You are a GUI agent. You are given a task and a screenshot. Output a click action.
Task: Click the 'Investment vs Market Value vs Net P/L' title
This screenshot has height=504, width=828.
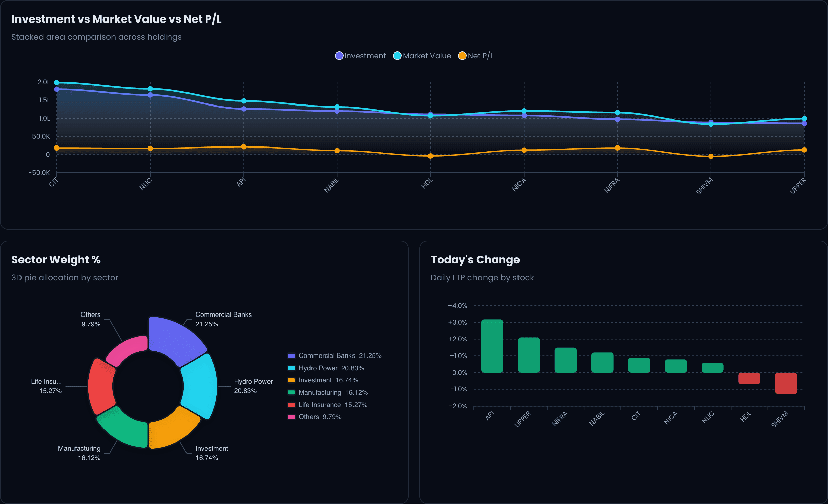click(x=117, y=19)
